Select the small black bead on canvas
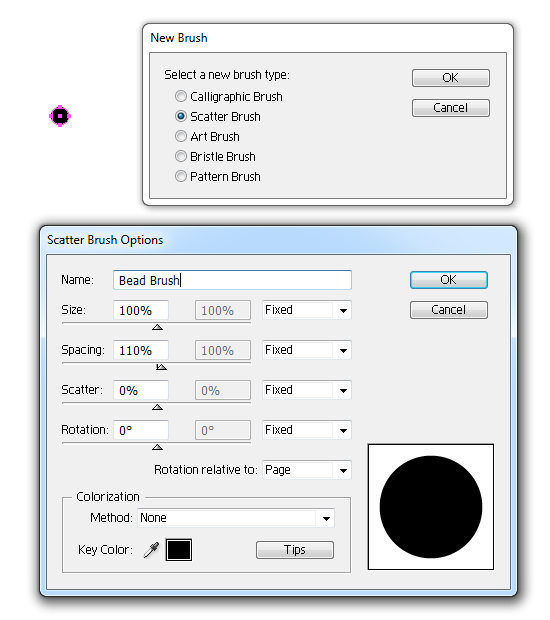 [60, 116]
